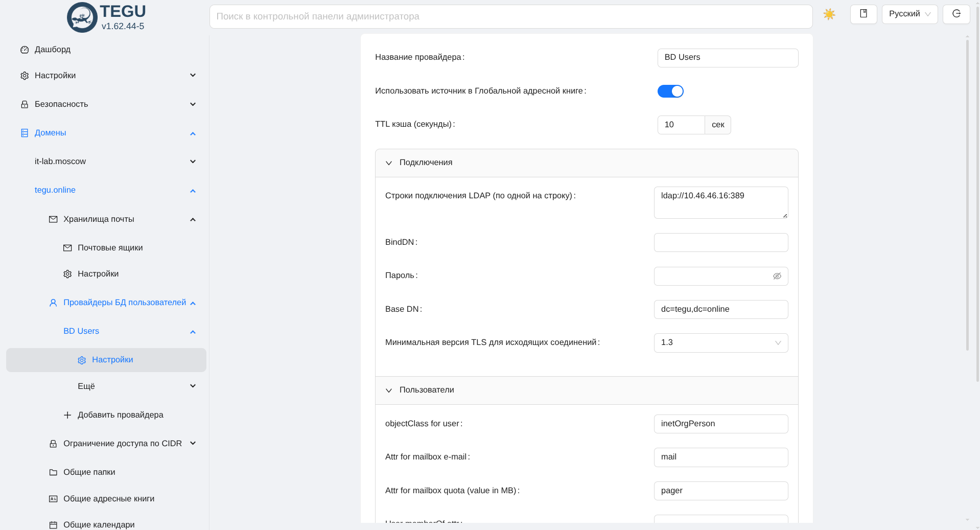Click the logout icon button

[x=956, y=14]
